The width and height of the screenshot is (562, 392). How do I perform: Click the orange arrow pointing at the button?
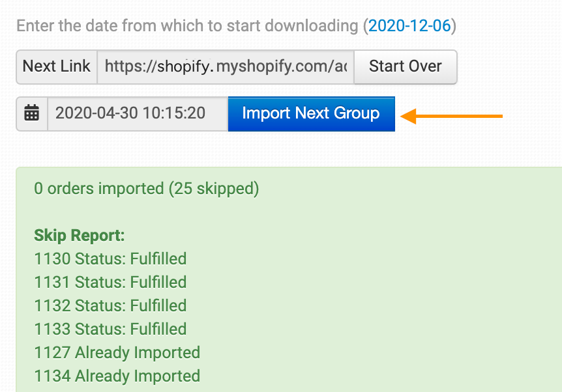[451, 116]
